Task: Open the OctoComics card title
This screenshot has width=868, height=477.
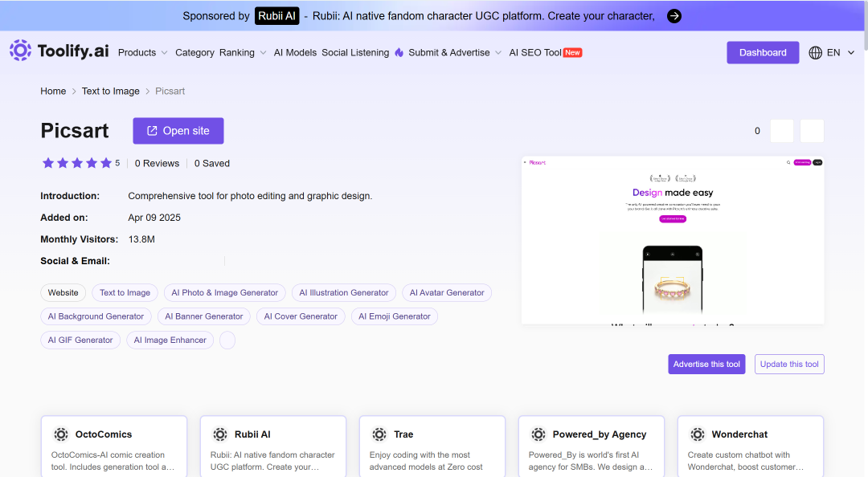Action: pyautogui.click(x=104, y=434)
